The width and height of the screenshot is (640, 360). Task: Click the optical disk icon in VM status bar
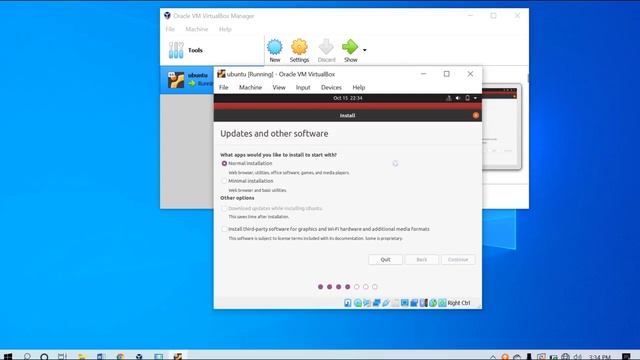pos(358,303)
